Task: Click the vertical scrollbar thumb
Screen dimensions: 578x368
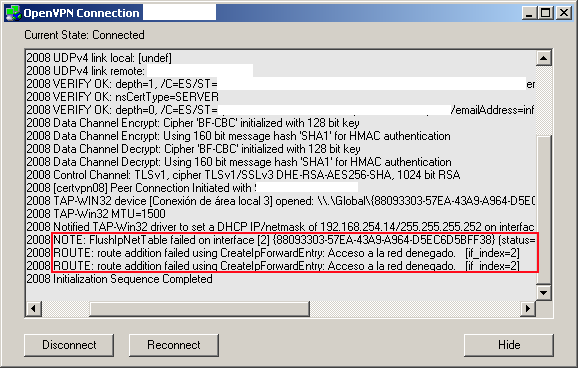Action: (544, 210)
